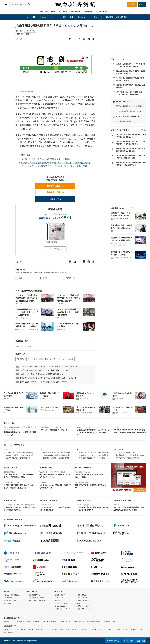Click the orange お申し込み button
Screen dimensions: 150x644
click(132, 4)
